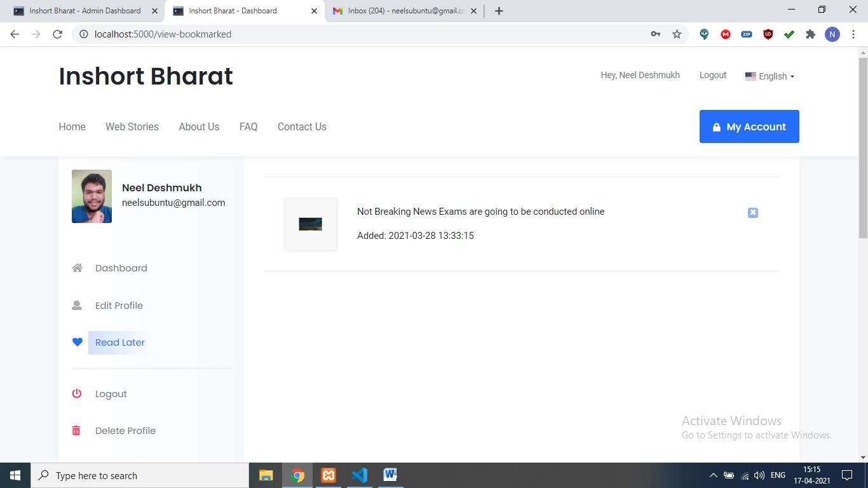Screen dimensions: 868x488
Task: Click Hey, Neel Deshmukh greeting text
Action: coord(641,75)
